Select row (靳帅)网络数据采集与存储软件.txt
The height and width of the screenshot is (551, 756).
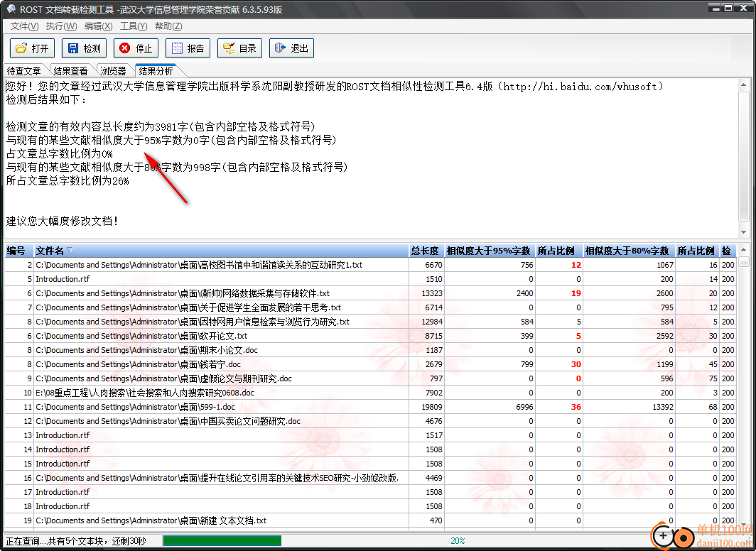coord(369,293)
